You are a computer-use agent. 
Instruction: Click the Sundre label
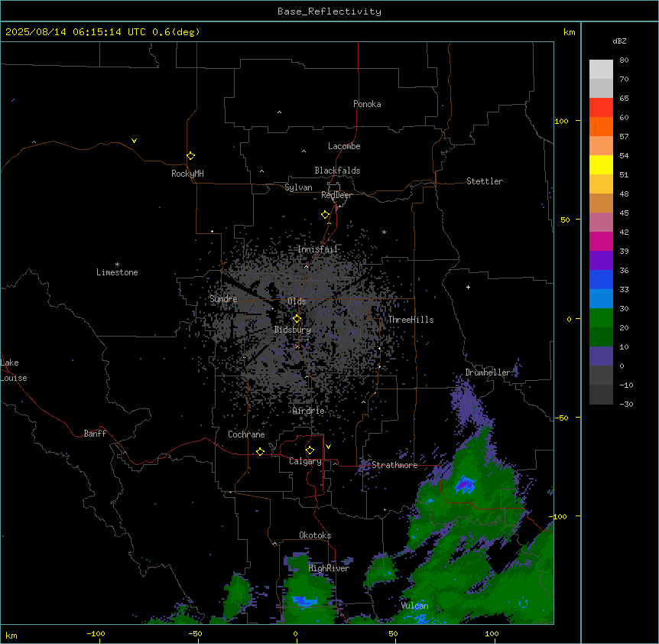223,299
